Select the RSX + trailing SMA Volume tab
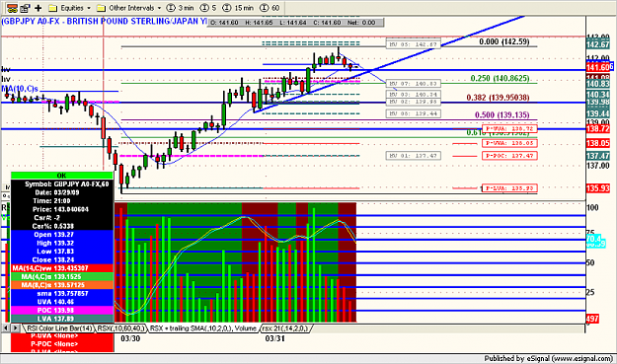 (203, 328)
